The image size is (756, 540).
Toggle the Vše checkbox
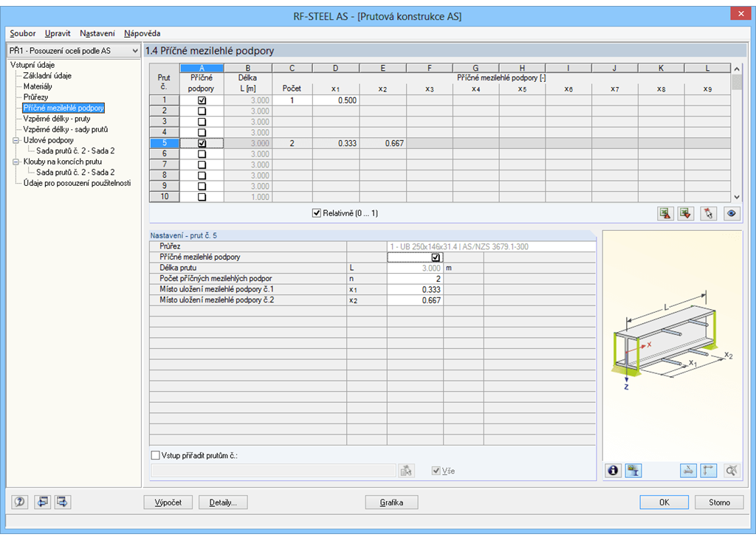[x=436, y=471]
